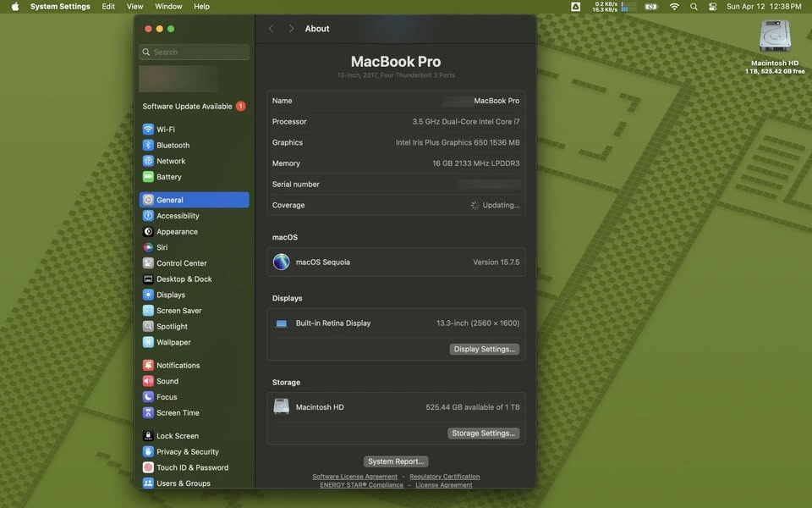Open the Edit menu
The width and height of the screenshot is (812, 508).
tap(108, 7)
